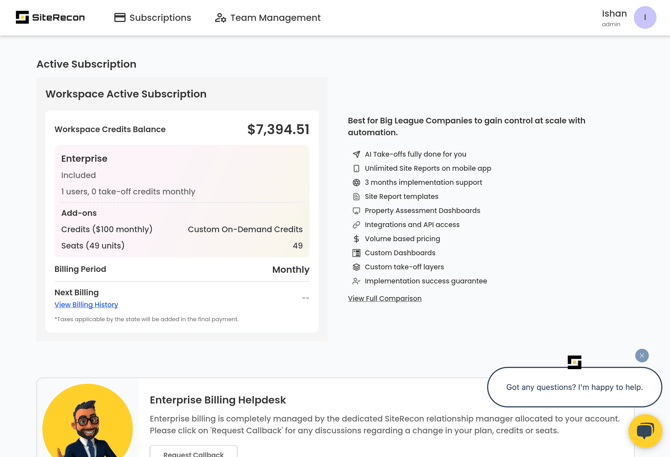The height and width of the screenshot is (457, 670).
Task: Click the Active Subscription page heading
Action: [86, 64]
